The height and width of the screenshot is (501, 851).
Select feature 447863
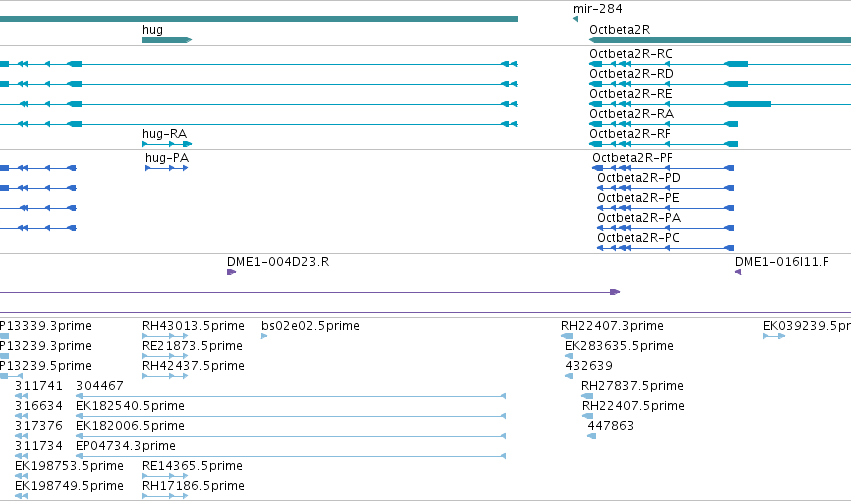click(611, 427)
